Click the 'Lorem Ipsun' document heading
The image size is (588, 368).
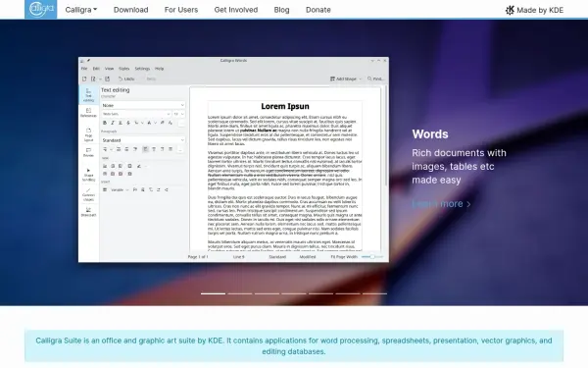tap(285, 106)
